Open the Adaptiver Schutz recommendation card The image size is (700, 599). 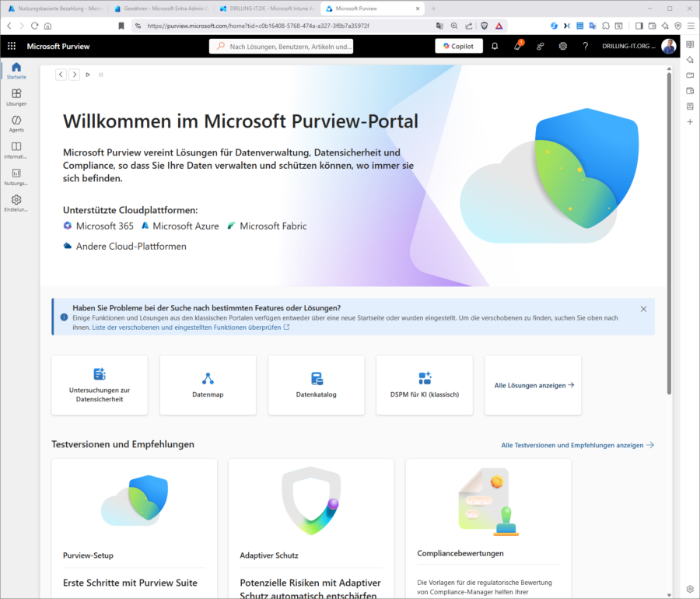[x=311, y=528]
